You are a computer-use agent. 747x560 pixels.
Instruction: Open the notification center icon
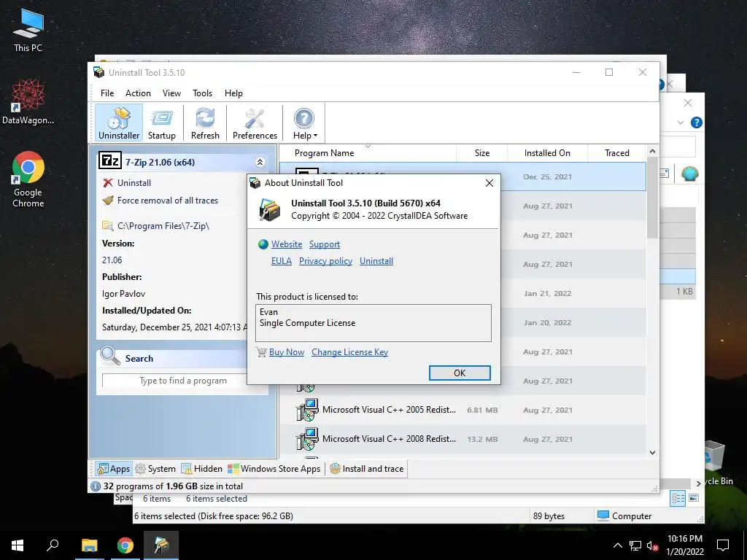723,545
